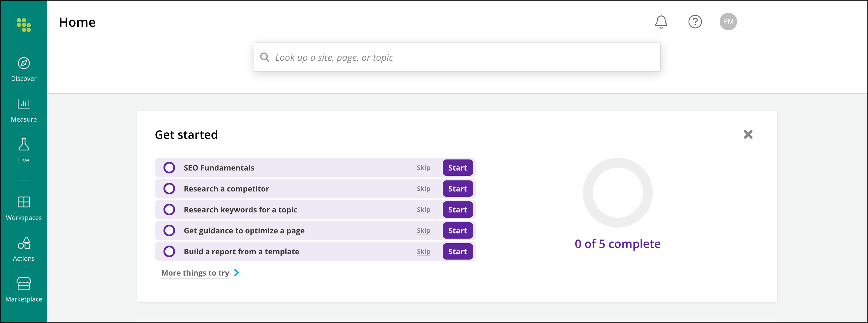
Task: Skip Get guidance to optimize a page
Action: (423, 231)
